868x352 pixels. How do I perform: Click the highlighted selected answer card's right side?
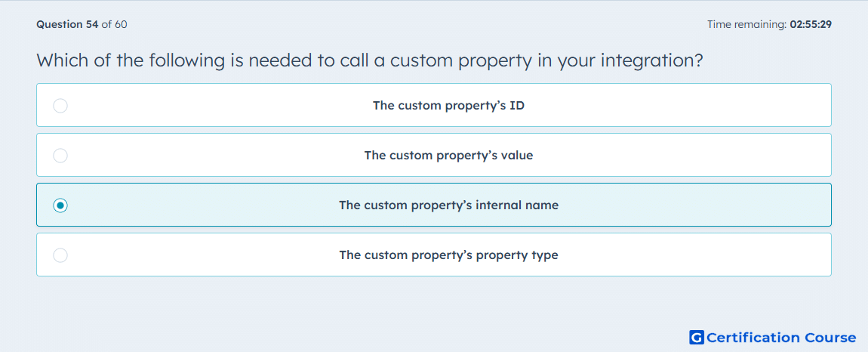tap(719, 205)
